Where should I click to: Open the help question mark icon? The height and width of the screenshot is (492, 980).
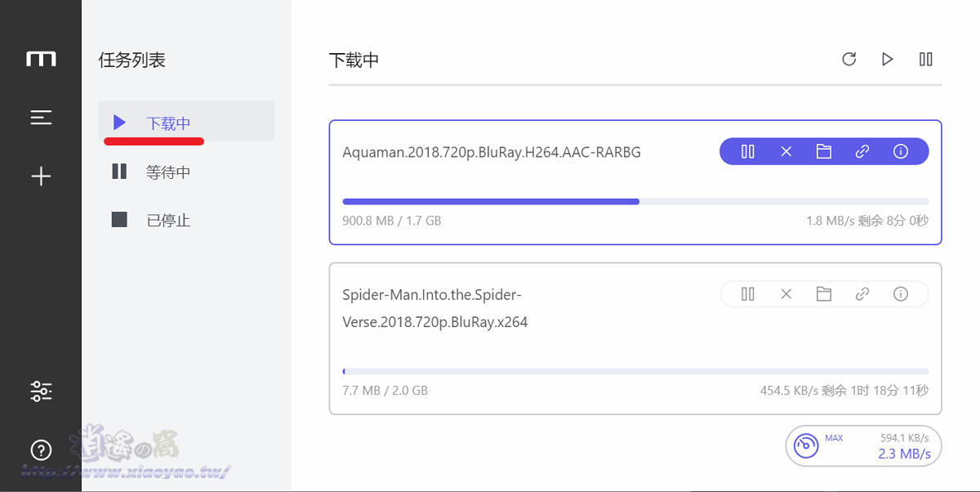(x=41, y=450)
